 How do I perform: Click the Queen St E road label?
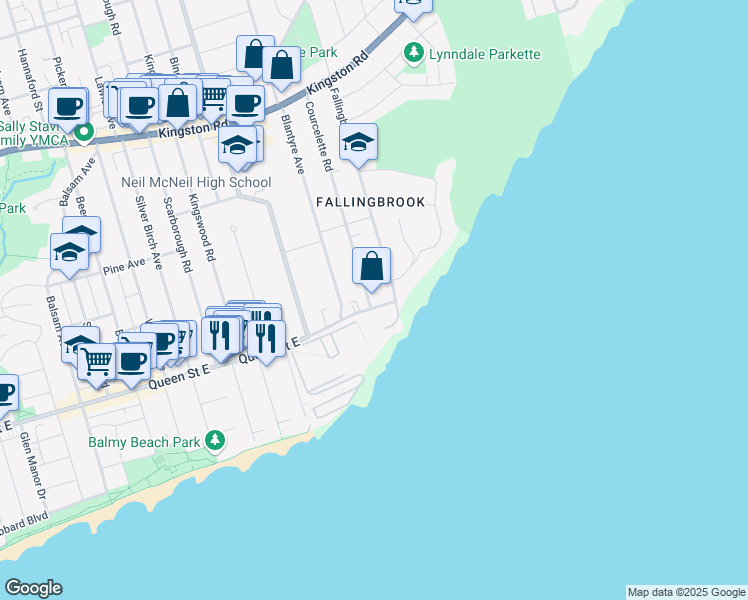tap(179, 377)
